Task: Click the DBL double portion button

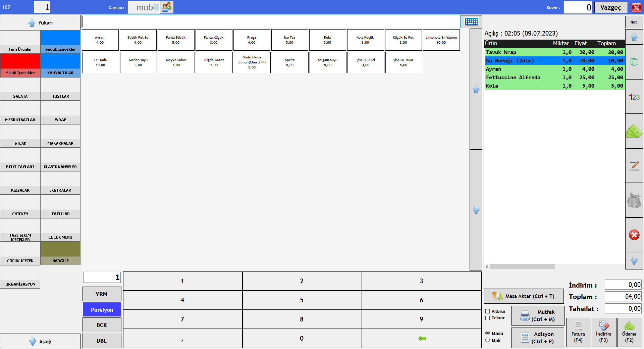Action: (x=102, y=341)
